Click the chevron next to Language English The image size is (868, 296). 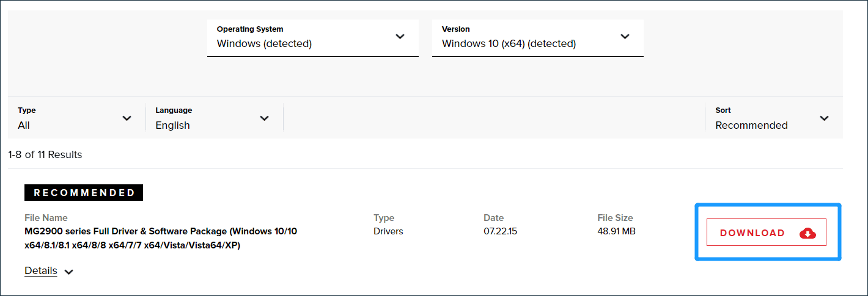[x=265, y=118]
